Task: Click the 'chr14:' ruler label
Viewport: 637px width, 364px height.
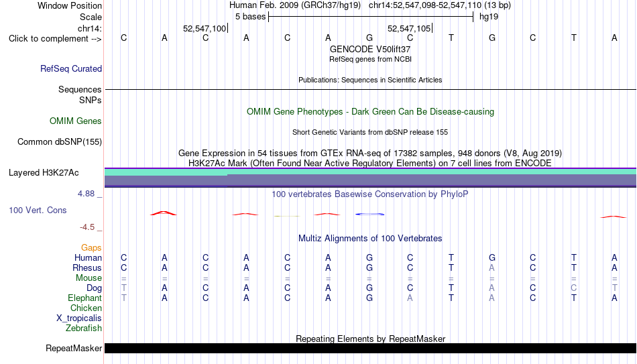Action: [89, 28]
